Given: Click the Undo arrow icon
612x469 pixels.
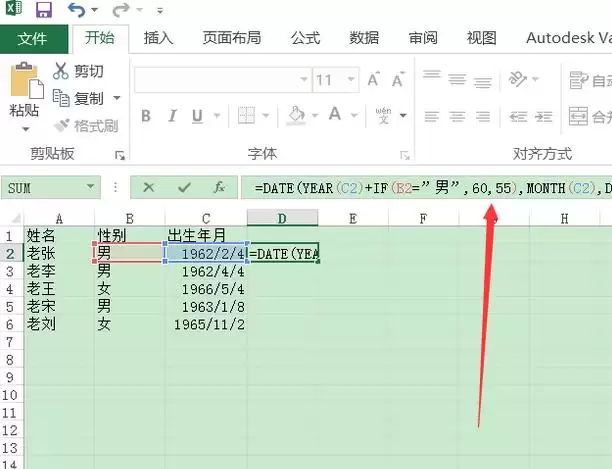Looking at the screenshot, I should pyautogui.click(x=76, y=10).
